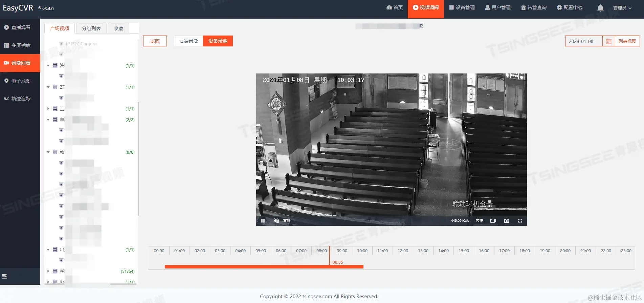Collapse the ZT group in device tree
Screen dimensions: 644x303
48,87
